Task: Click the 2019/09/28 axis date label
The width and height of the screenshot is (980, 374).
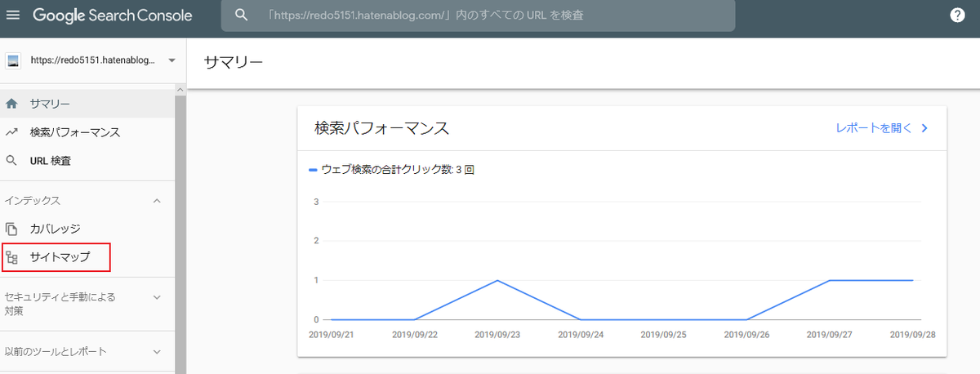Action: coord(911,334)
